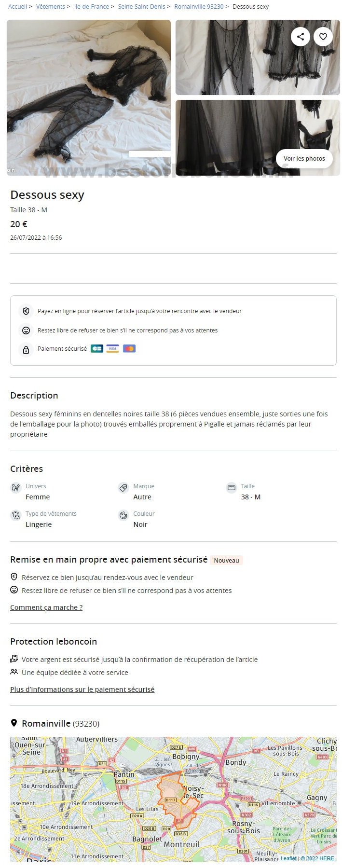
Task: Go to Accueil breadcrumb link
Action: pos(18,7)
